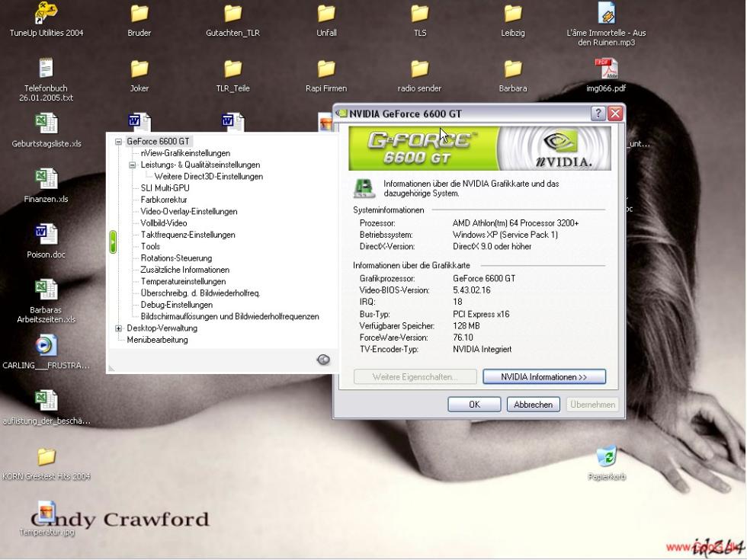Click the Weitere Eigenschaften button

point(415,376)
